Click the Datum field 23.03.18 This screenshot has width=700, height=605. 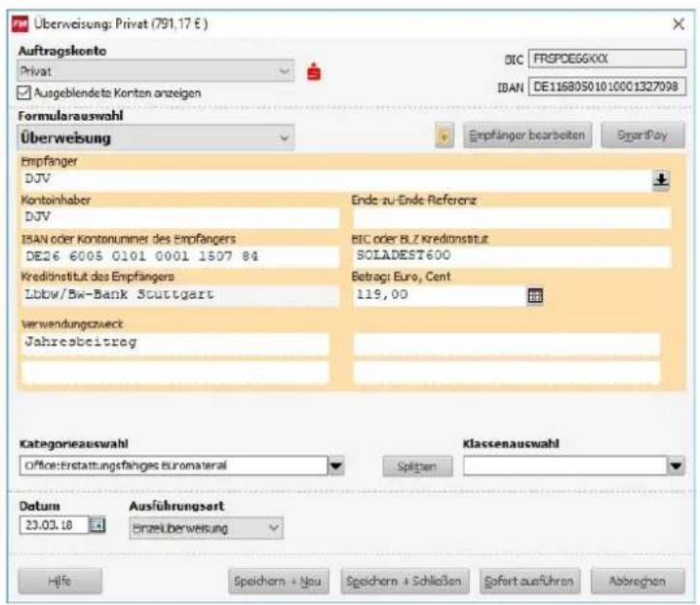54,525
